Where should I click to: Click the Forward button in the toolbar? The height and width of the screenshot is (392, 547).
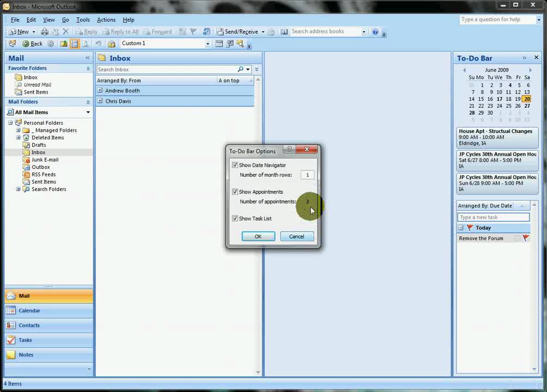(x=157, y=32)
